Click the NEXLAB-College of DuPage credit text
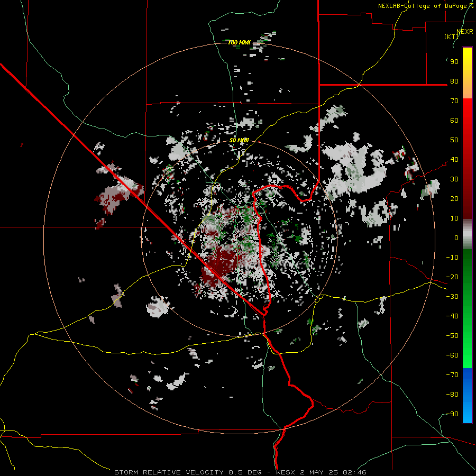The width and height of the screenshot is (476, 476). pyautogui.click(x=426, y=6)
